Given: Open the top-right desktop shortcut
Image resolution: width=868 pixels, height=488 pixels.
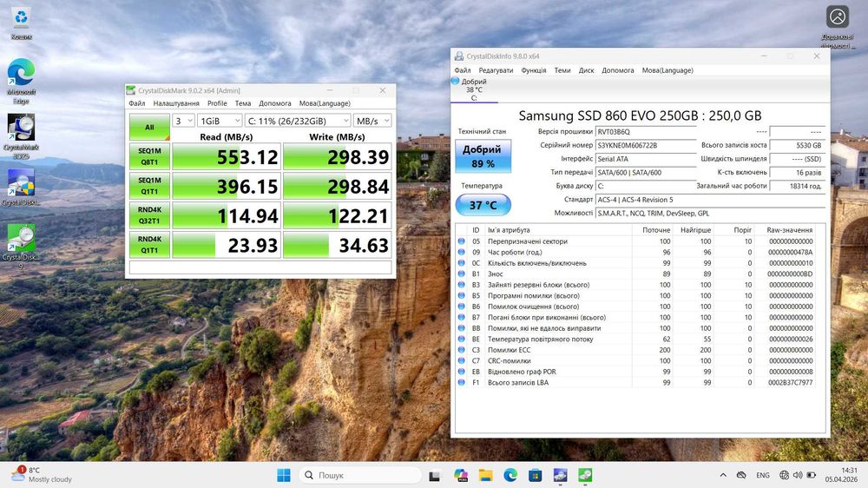Looking at the screenshot, I should (x=838, y=26).
